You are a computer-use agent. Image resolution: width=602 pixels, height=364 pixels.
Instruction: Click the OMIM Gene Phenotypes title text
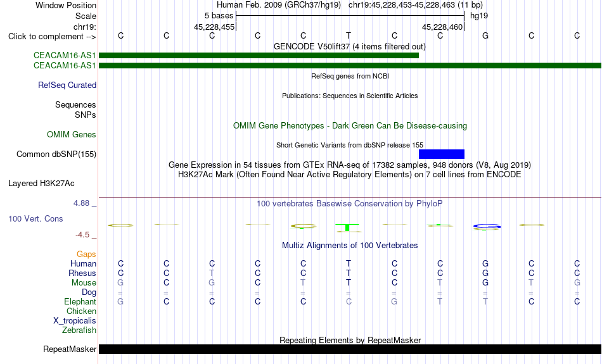[x=350, y=126]
